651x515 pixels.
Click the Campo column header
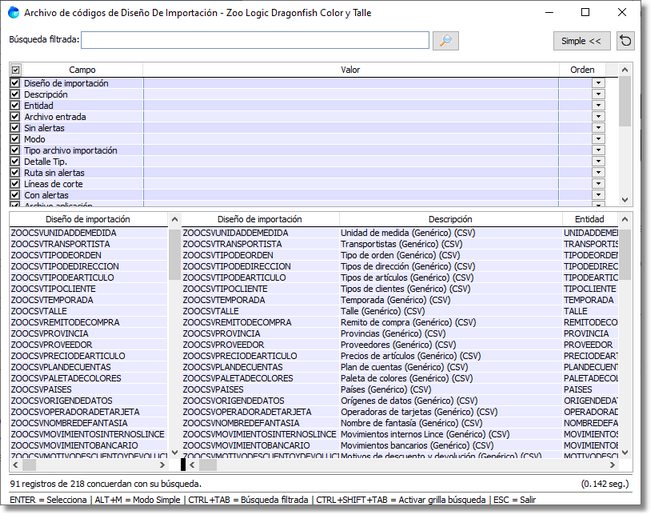(82, 70)
